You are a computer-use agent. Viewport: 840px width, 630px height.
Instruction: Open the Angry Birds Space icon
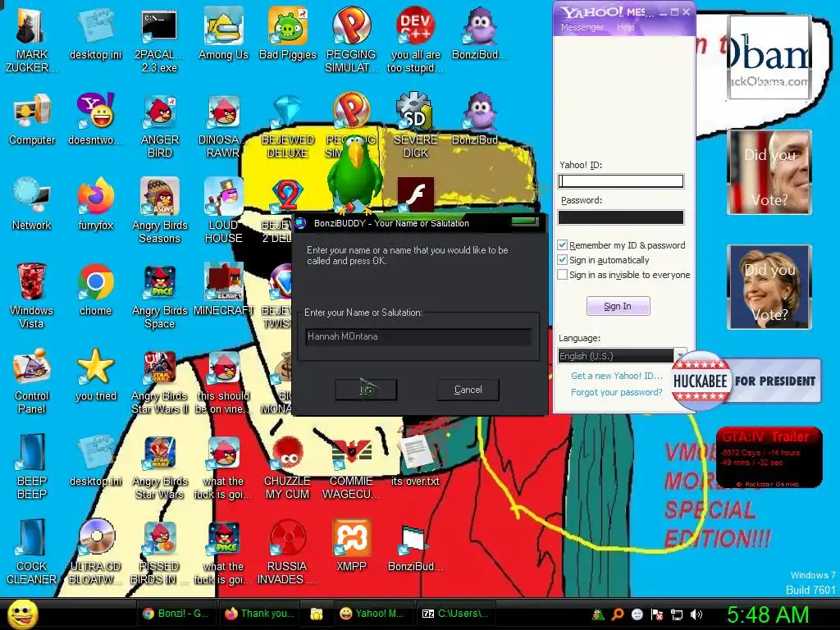[x=159, y=295]
